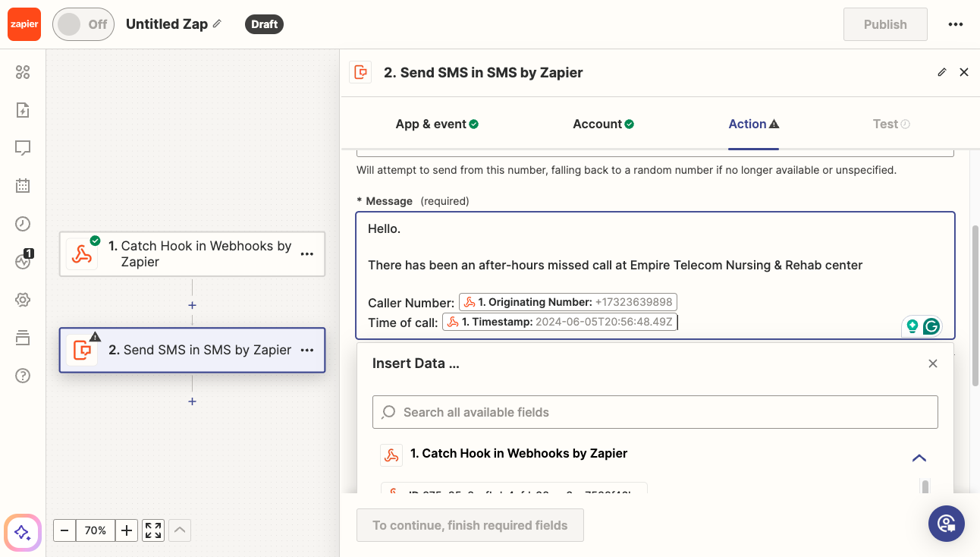Image resolution: width=980 pixels, height=557 pixels.
Task: Close the Send SMS step panel
Action: pyautogui.click(x=964, y=72)
